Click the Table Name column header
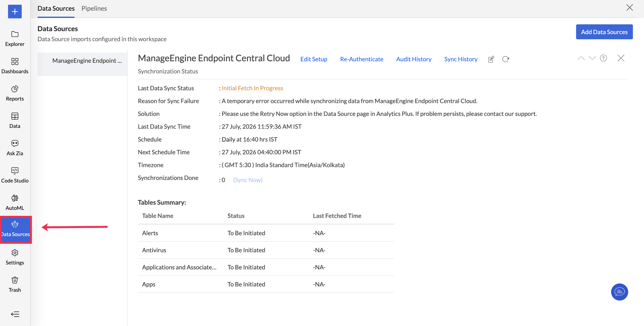Viewport: 644px width, 326px height. coord(157,216)
